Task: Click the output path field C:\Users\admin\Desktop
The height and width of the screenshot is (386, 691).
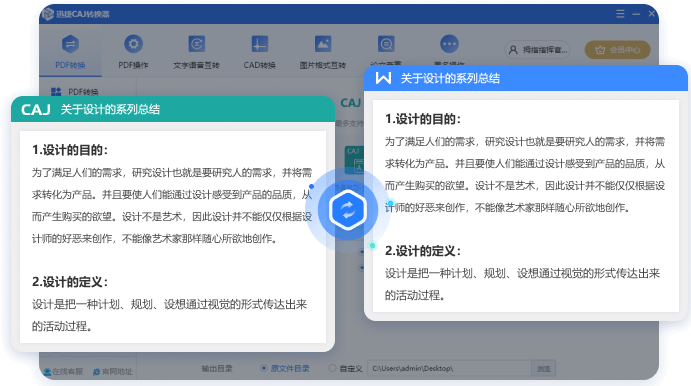Action: click(449, 368)
